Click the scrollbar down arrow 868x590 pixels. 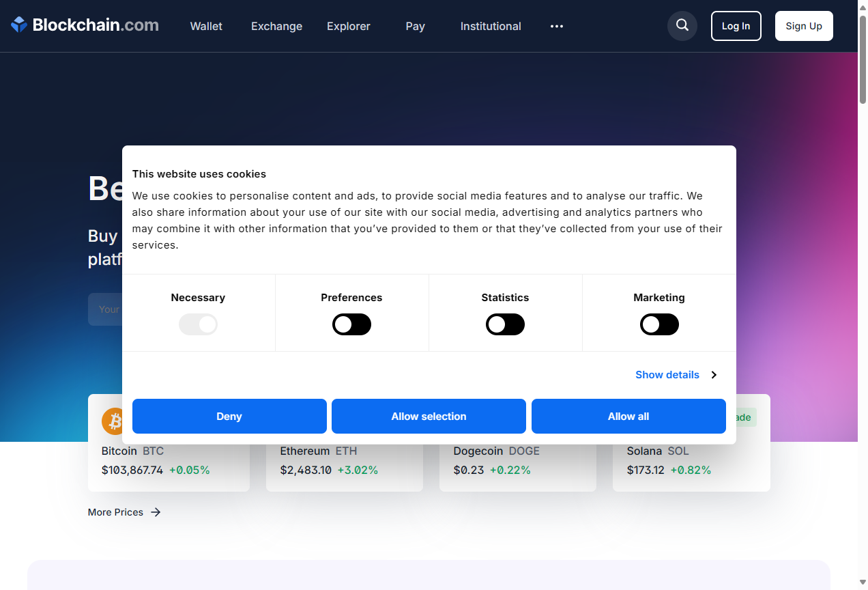[x=862, y=583]
